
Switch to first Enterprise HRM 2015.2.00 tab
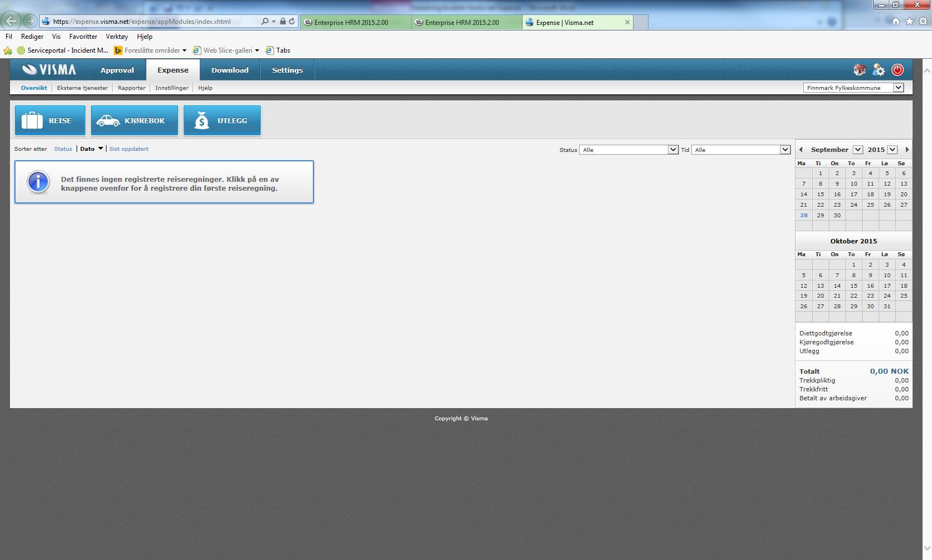[356, 22]
